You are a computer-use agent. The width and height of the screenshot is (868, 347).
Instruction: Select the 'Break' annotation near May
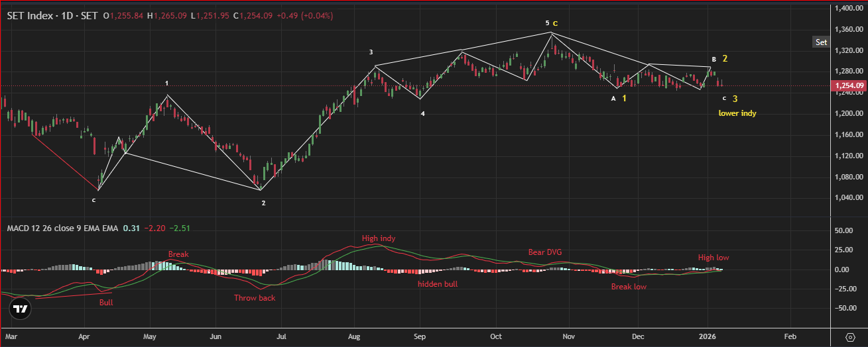178,254
